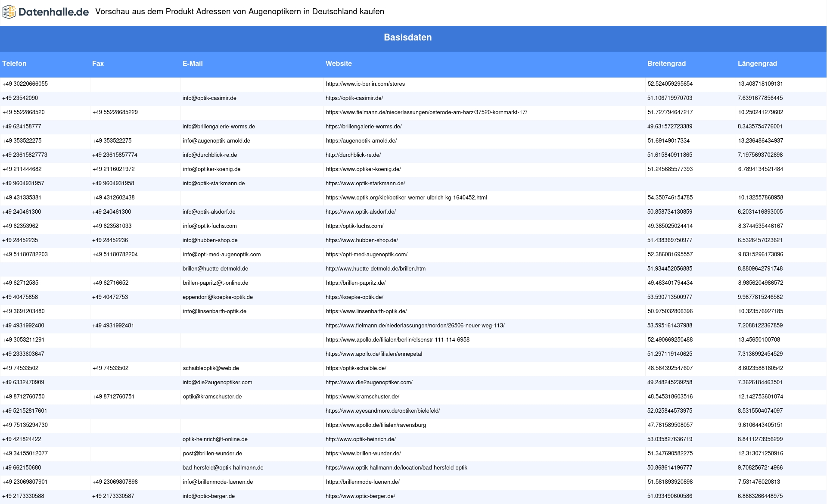Click the Basisdaten section title
This screenshot has height=504, width=827.
coord(407,37)
